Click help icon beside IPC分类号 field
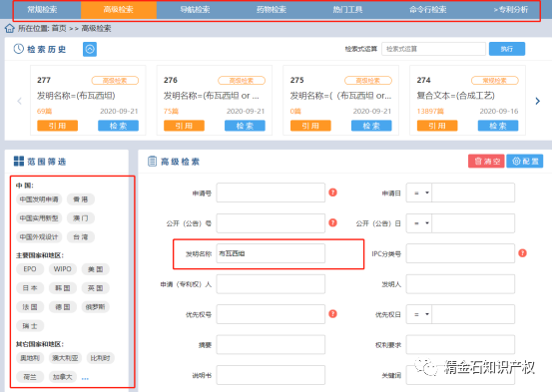This screenshot has width=552, height=392. coord(522,253)
